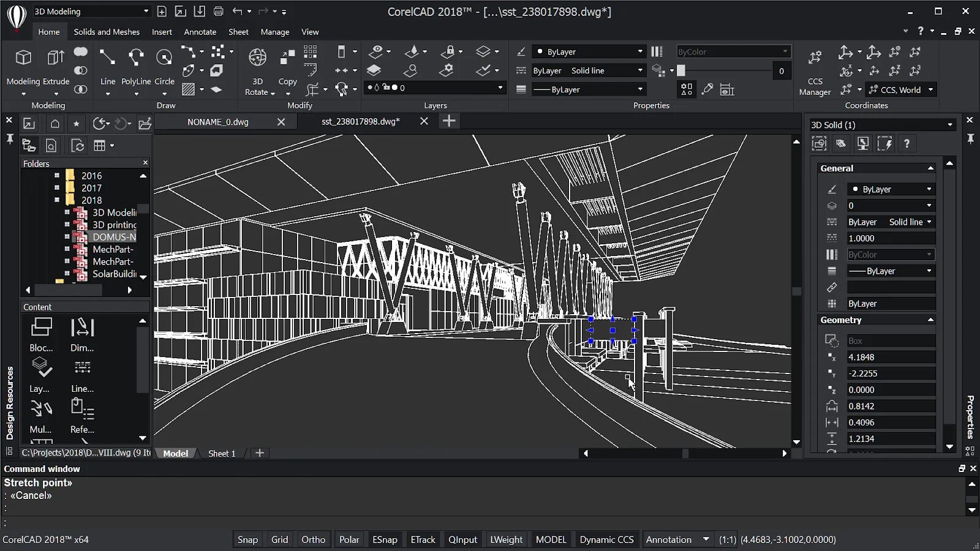980x551 pixels.
Task: Click the Hatch tool in Draw group
Action: 189,89
